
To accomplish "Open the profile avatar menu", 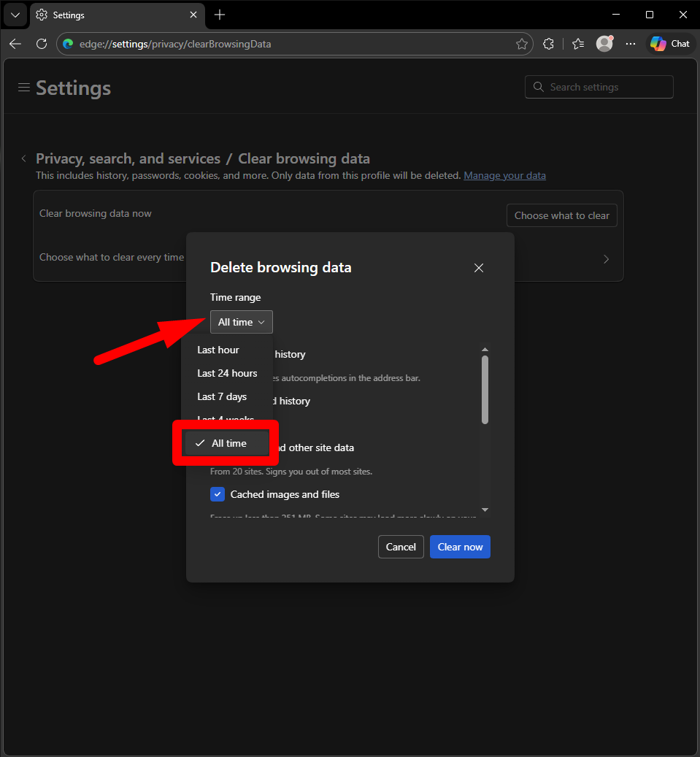I will pyautogui.click(x=604, y=44).
